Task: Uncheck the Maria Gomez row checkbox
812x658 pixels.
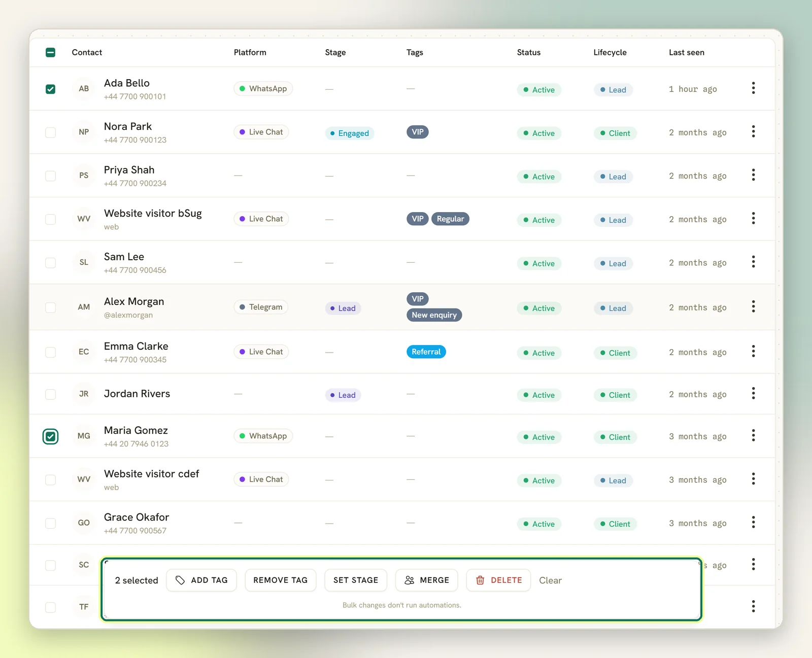Action: click(50, 436)
